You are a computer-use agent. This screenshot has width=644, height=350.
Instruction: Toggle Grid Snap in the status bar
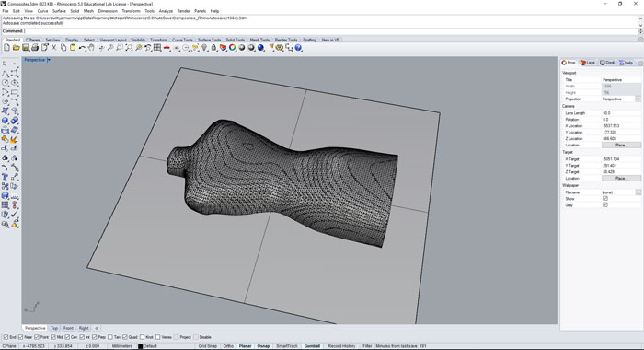207,346
